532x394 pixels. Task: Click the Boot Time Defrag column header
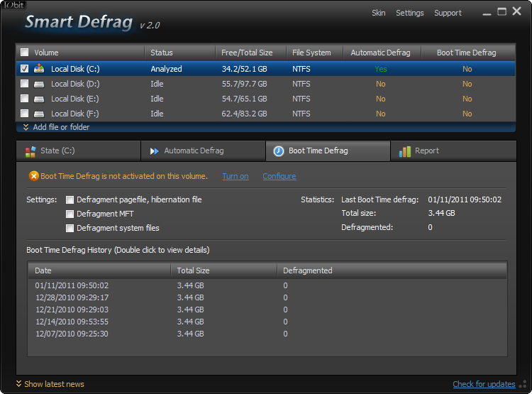click(x=468, y=53)
